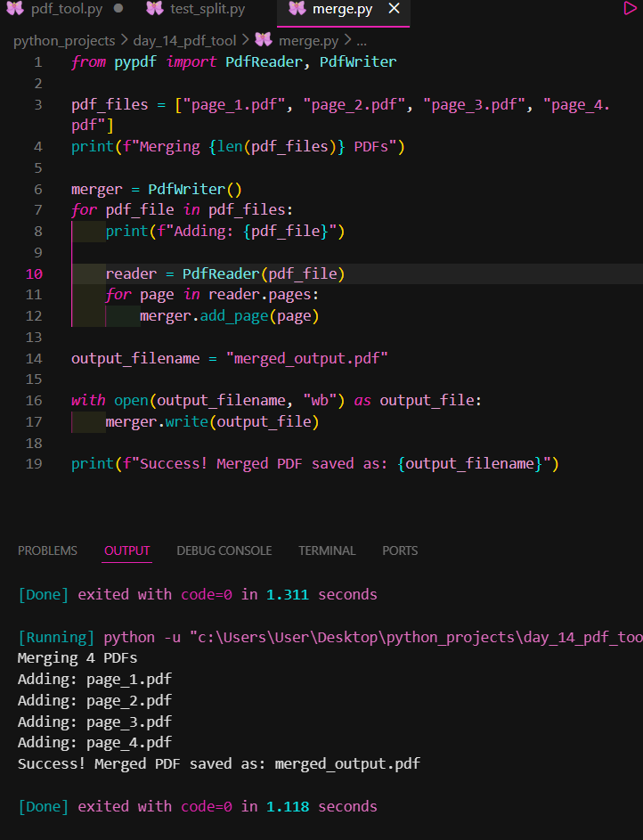Click 'Success! Merged PDF saved' output line
Image resolution: width=643 pixels, height=840 pixels.
tap(219, 764)
